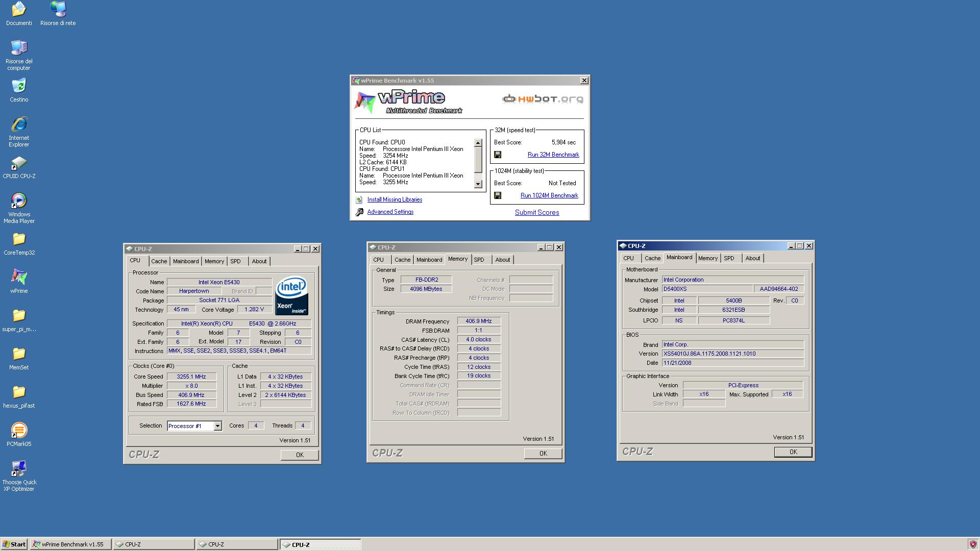Switch to wPrime Benchmark taskbar button
980x551 pixels.
(70, 544)
